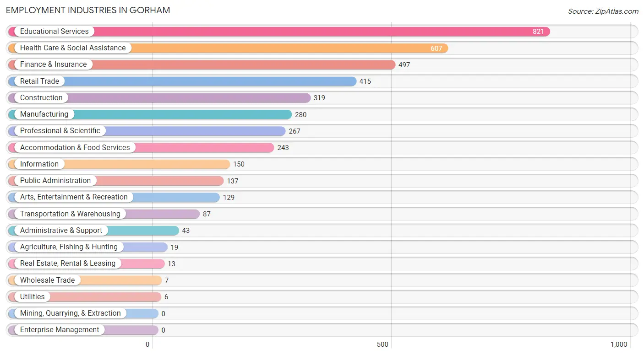Select the Public Administration label
The image size is (644, 355).
55,181
